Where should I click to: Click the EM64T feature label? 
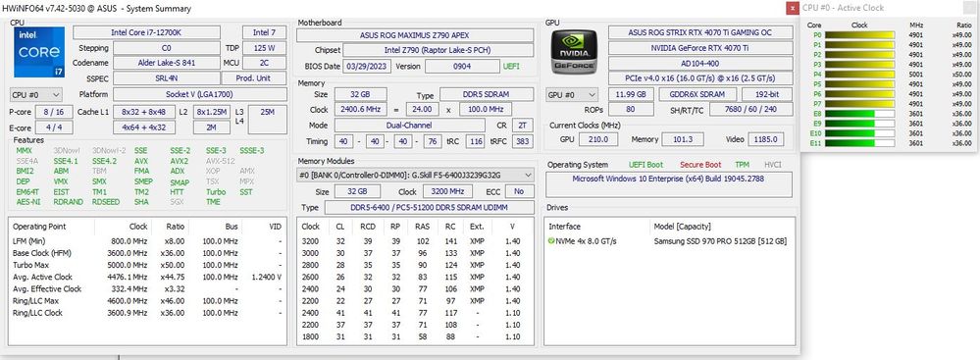(27, 192)
